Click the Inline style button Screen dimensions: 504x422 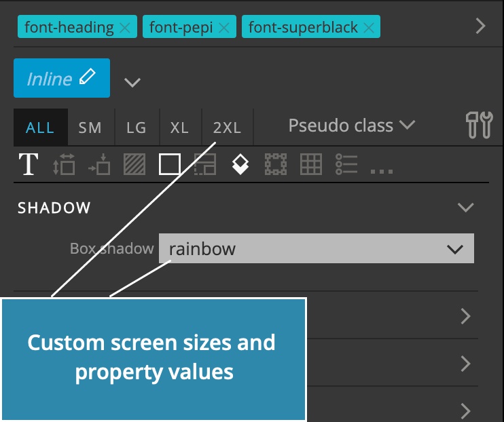[62, 78]
